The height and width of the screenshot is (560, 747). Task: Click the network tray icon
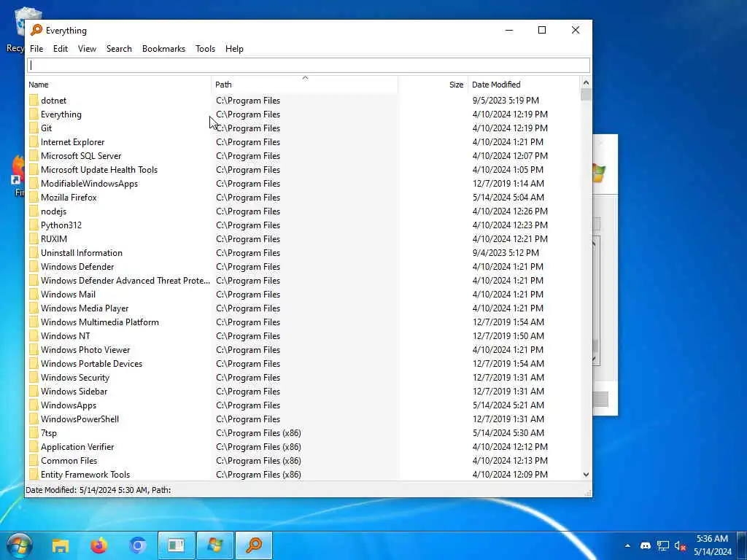[x=663, y=545]
